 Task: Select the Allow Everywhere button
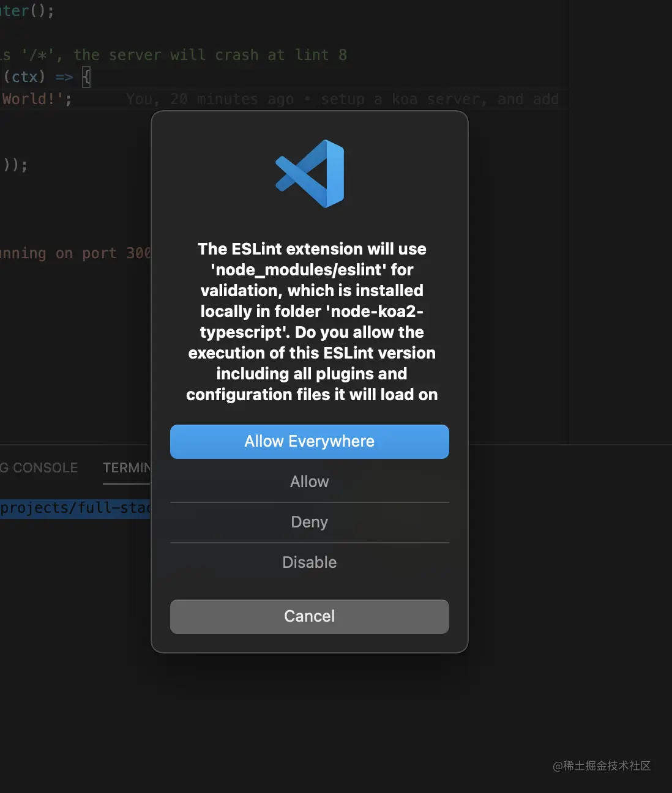[310, 441]
